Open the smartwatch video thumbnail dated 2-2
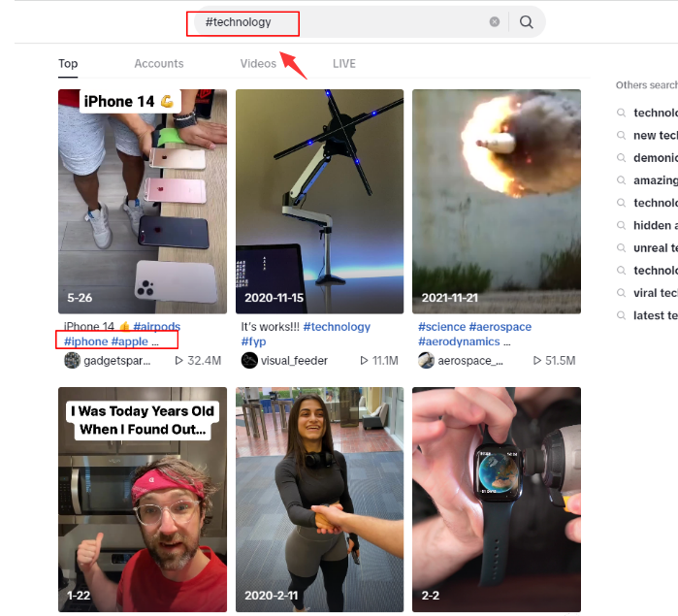678x616 pixels. [x=497, y=500]
